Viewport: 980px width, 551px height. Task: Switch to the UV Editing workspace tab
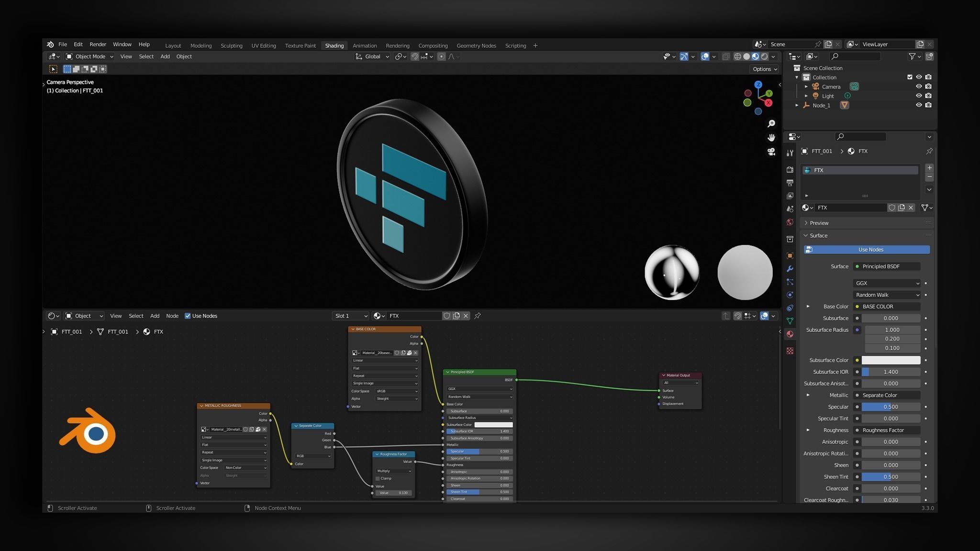point(264,45)
